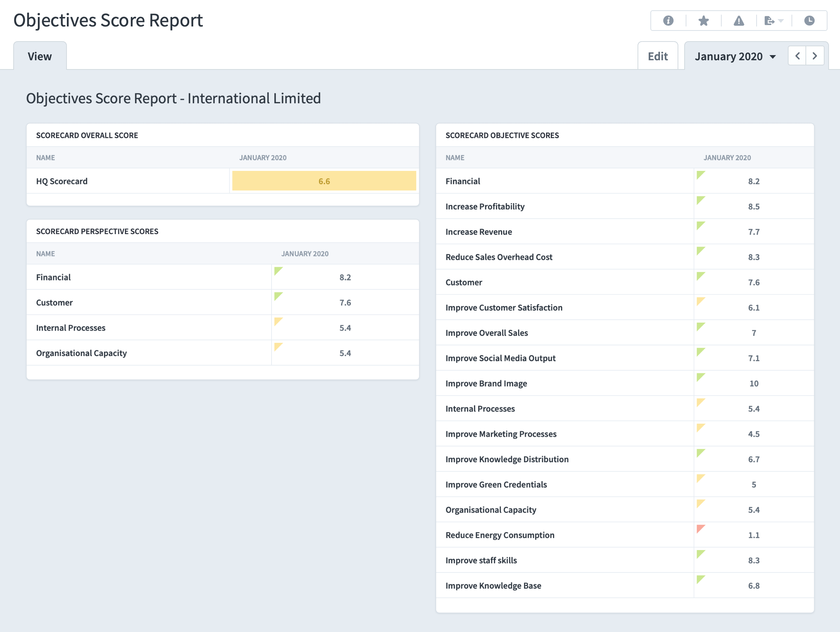Go to next period chevron
The height and width of the screenshot is (632, 840).
click(x=815, y=56)
